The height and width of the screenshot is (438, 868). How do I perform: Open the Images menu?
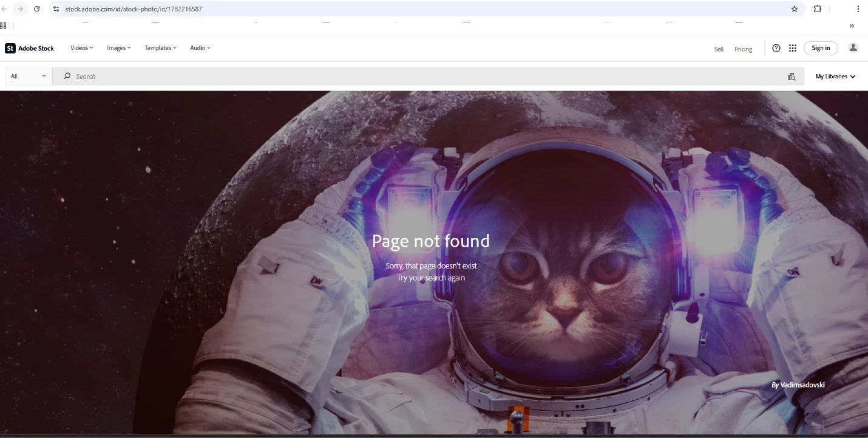point(118,48)
